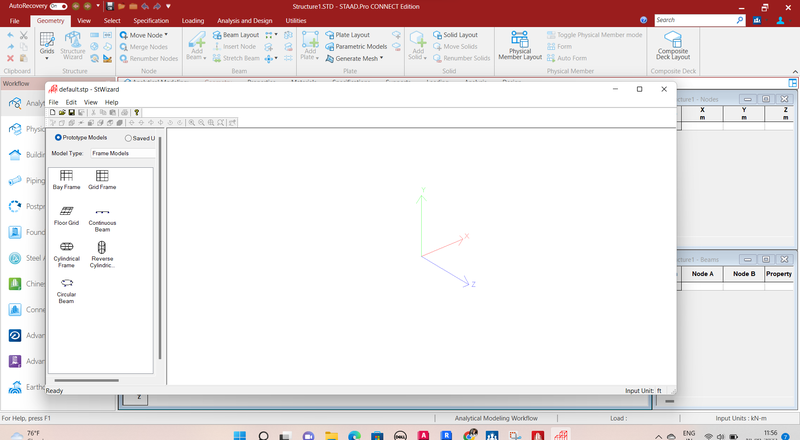Click the Beam Layout button
The width and height of the screenshot is (800, 440).
236,35
